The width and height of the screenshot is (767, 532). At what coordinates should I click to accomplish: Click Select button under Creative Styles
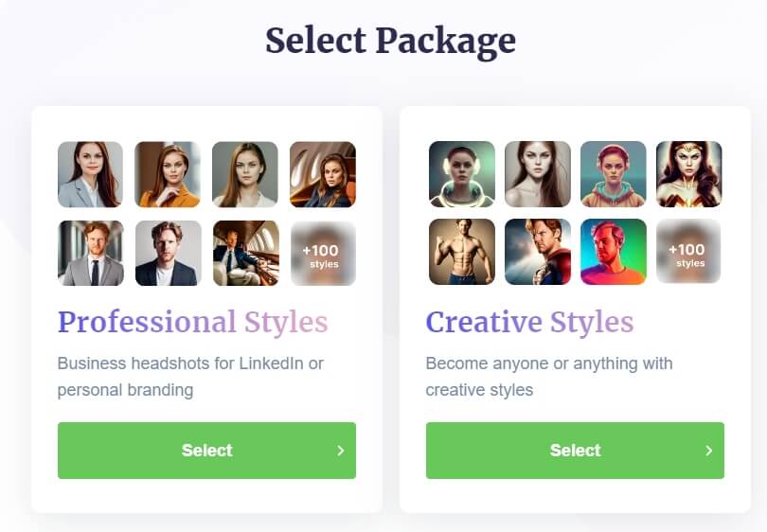(x=575, y=451)
